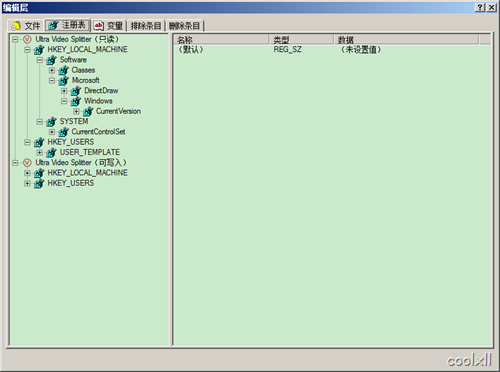Click the read-only layer's red icon
The image size is (500, 372).
click(27, 40)
